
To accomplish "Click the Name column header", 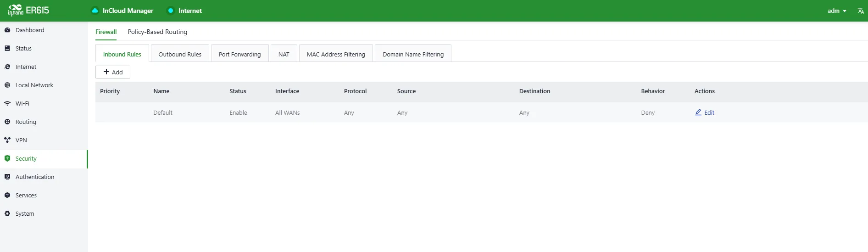I will 161,91.
